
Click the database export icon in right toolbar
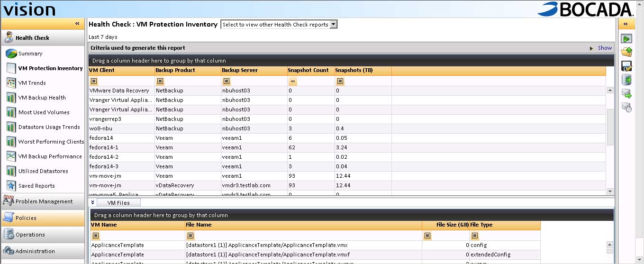coord(626,80)
